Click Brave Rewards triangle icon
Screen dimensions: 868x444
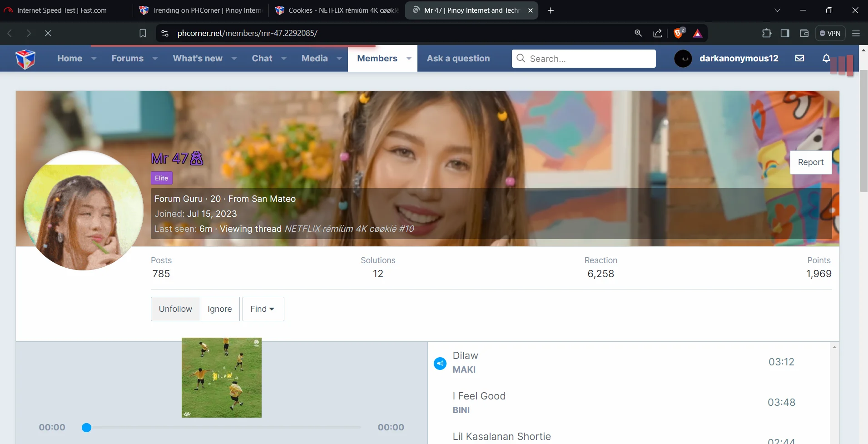pyautogui.click(x=698, y=33)
